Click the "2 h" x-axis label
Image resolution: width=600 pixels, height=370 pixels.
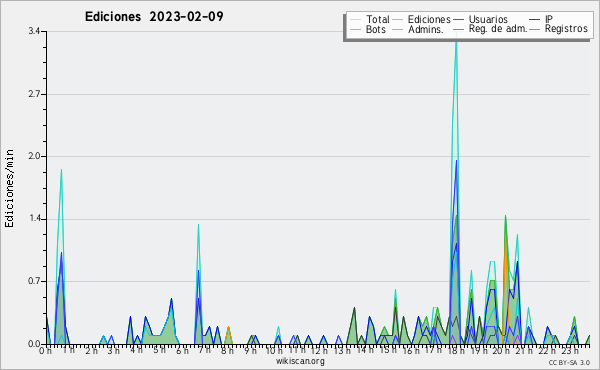pyautogui.click(x=91, y=351)
